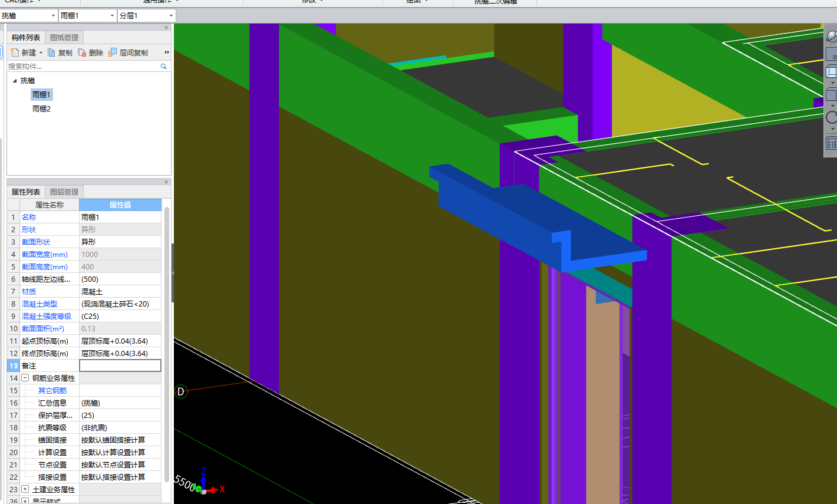Click the magnifier icon in component search
837x504 pixels.
click(x=164, y=67)
